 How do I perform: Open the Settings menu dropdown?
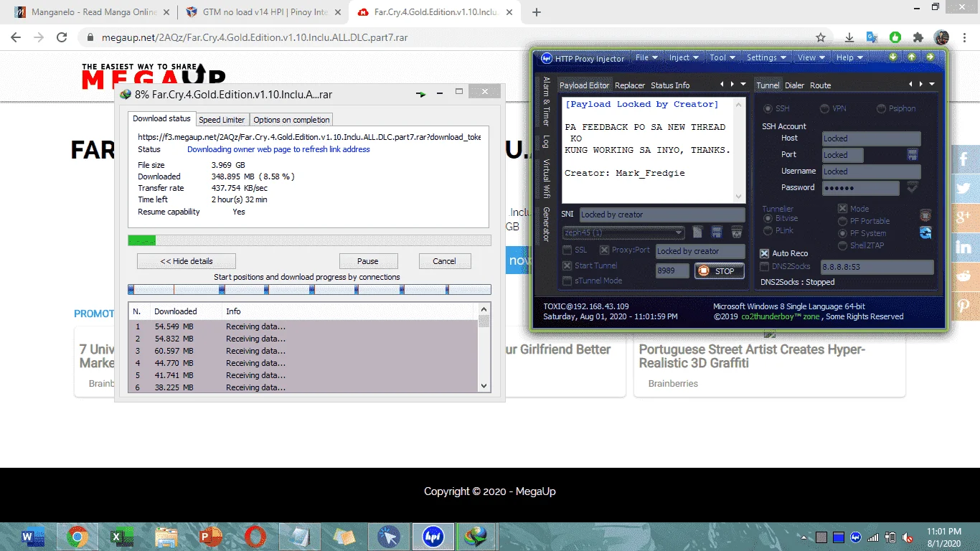(x=766, y=57)
